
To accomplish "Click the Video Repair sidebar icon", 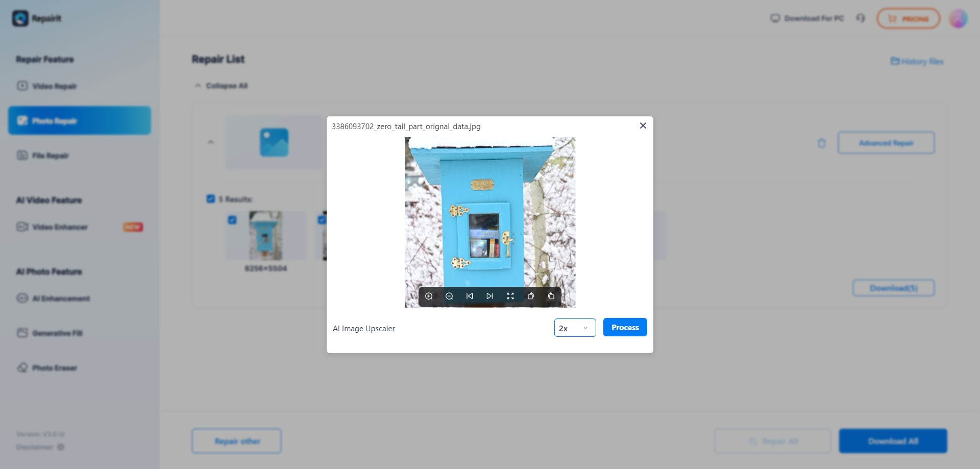I will 22,86.
